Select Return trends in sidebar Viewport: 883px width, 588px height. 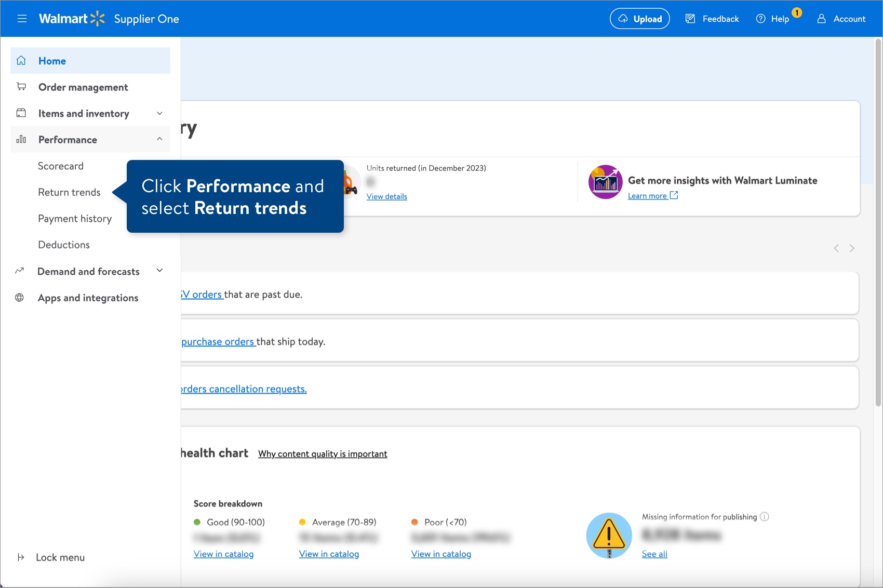[69, 192]
